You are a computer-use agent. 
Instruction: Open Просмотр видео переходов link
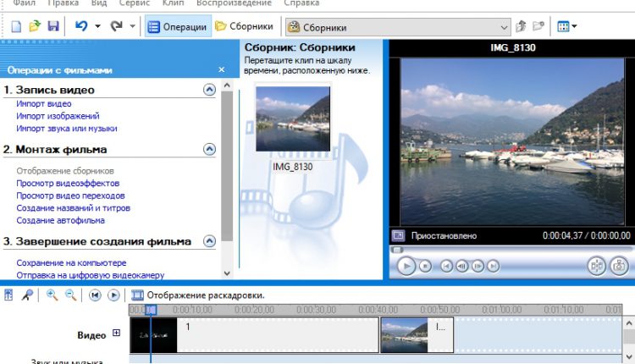pos(70,196)
